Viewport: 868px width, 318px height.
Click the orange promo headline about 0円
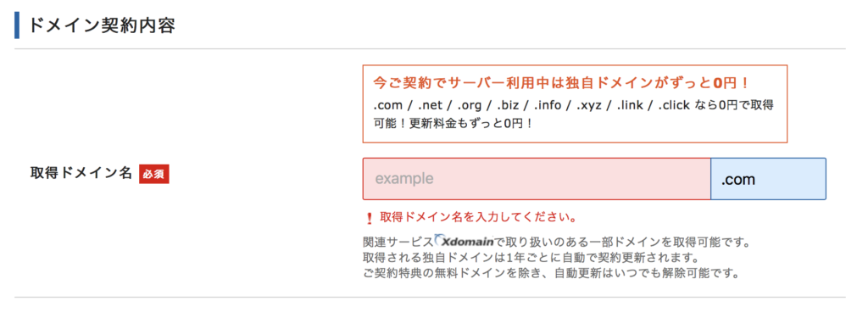pos(562,84)
